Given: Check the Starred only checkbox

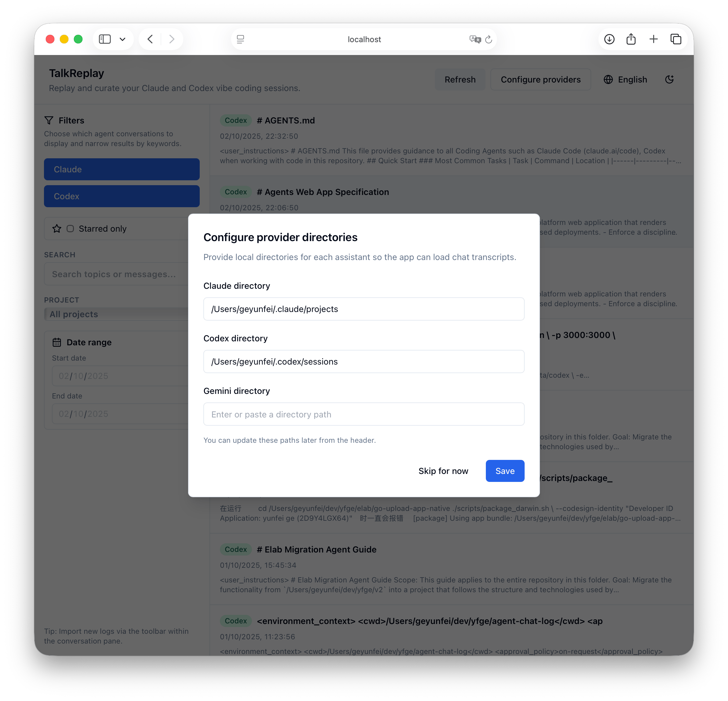Looking at the screenshot, I should pos(70,229).
